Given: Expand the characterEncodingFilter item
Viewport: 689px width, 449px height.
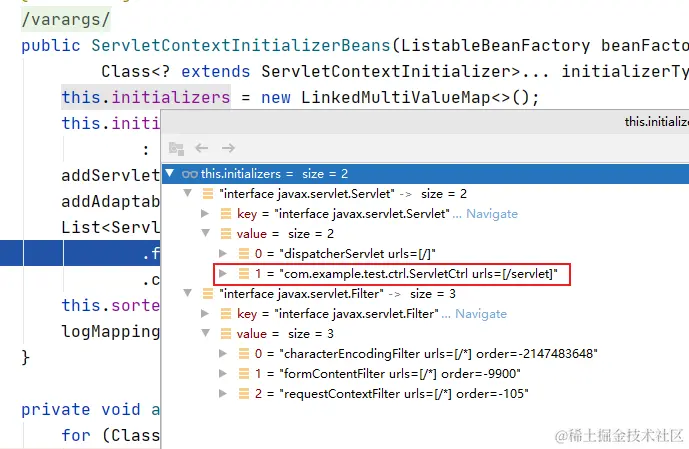Looking at the screenshot, I should tap(223, 353).
